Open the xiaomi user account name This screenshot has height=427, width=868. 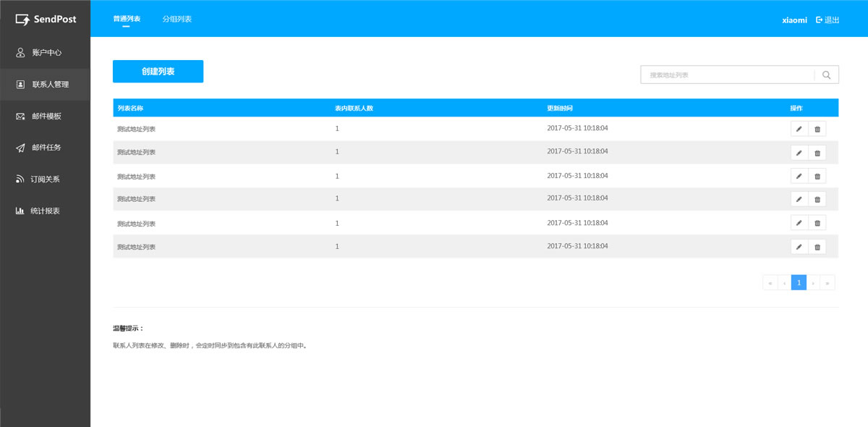pos(794,20)
